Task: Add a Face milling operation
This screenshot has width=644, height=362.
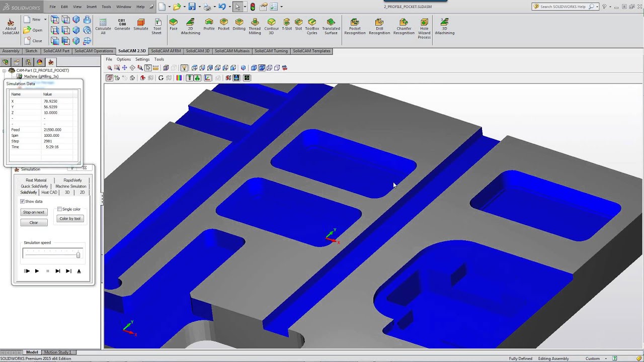Action: coord(174,25)
